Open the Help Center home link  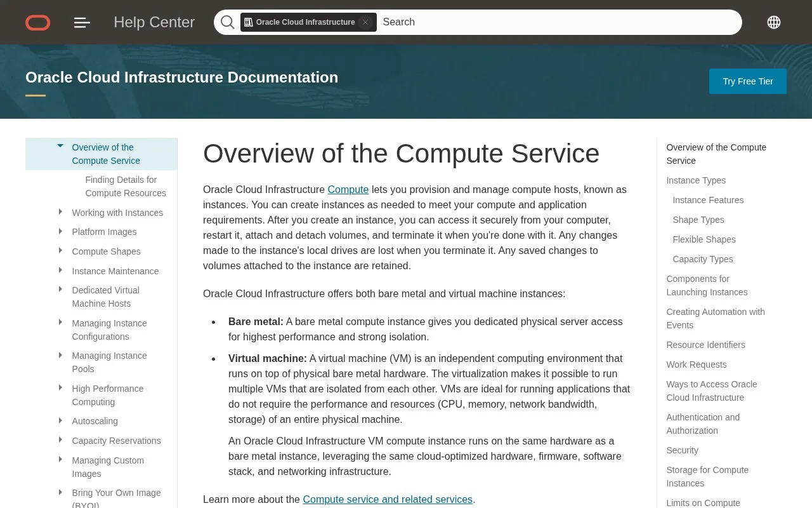click(154, 22)
